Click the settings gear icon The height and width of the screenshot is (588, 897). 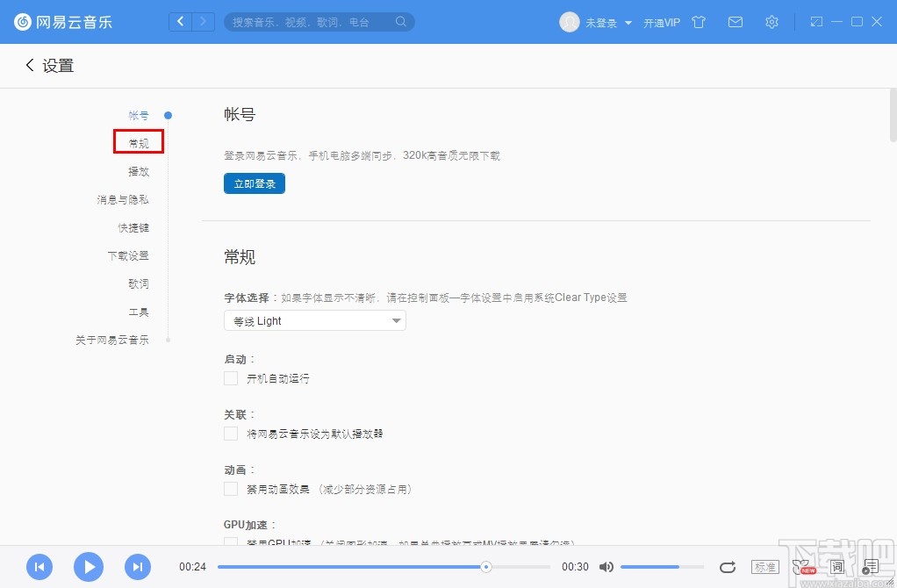tap(771, 22)
